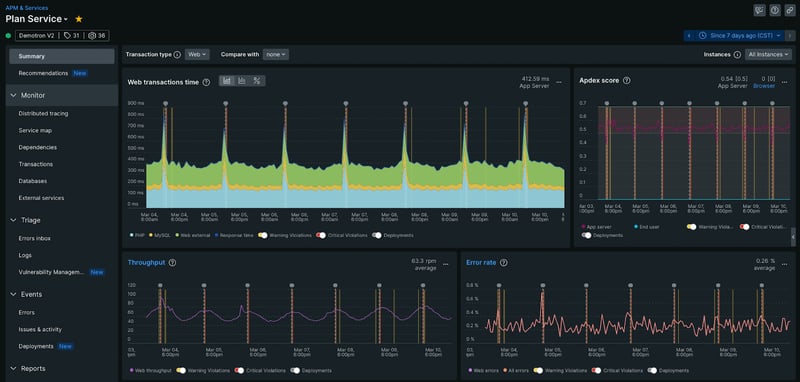Open Error rate chart title link
The height and width of the screenshot is (382, 800).
coord(481,263)
